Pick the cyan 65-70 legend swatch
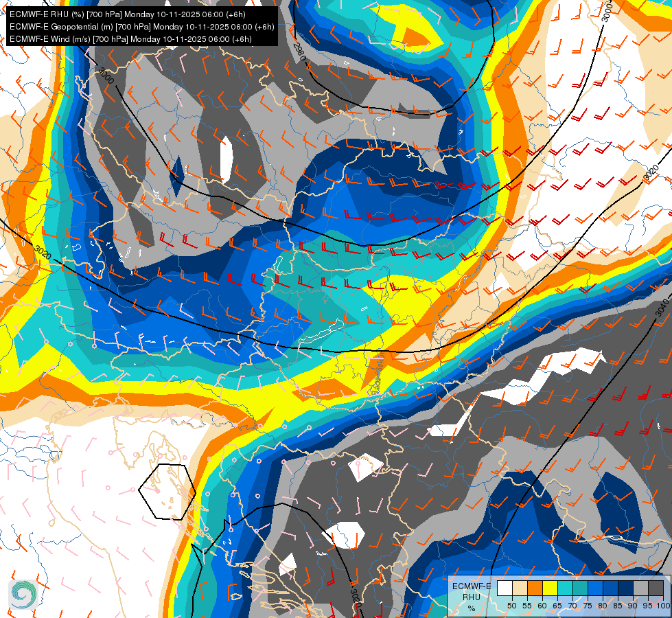Viewport: 672px width, 618px height. [566, 588]
